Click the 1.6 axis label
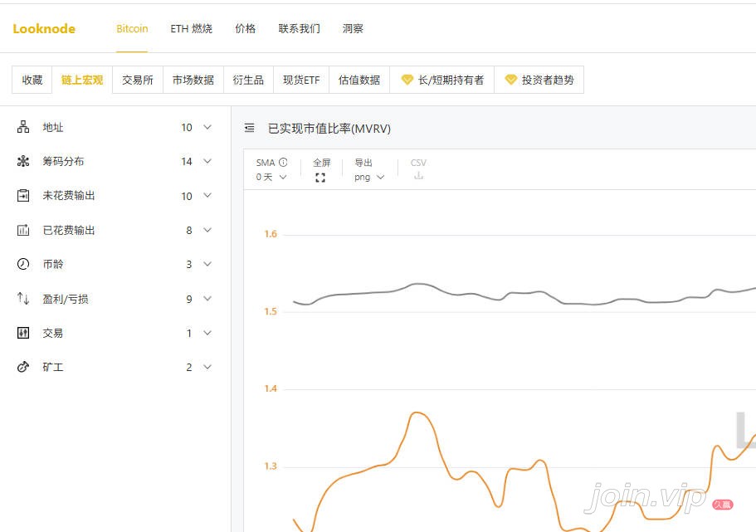The width and height of the screenshot is (756, 532). pyautogui.click(x=271, y=234)
